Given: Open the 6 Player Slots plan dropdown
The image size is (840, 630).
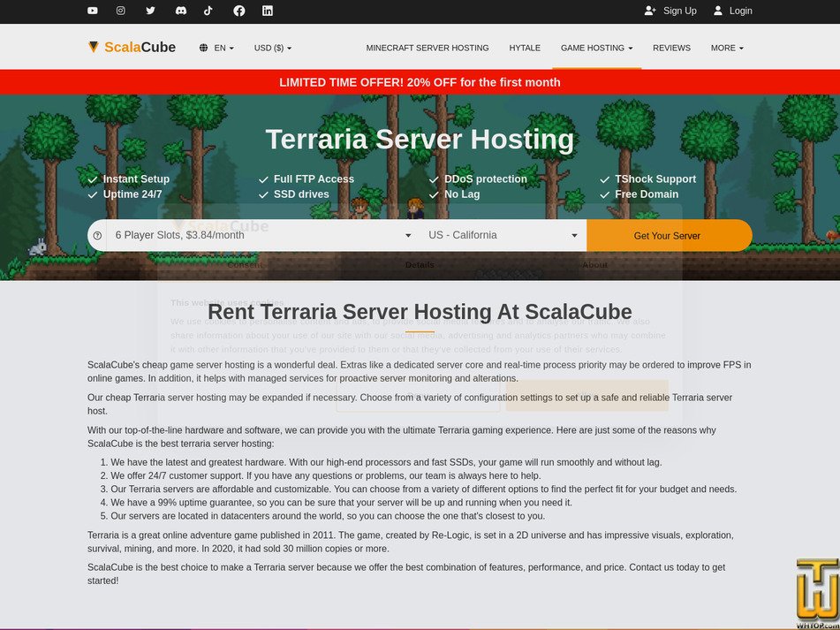Looking at the screenshot, I should [x=261, y=235].
